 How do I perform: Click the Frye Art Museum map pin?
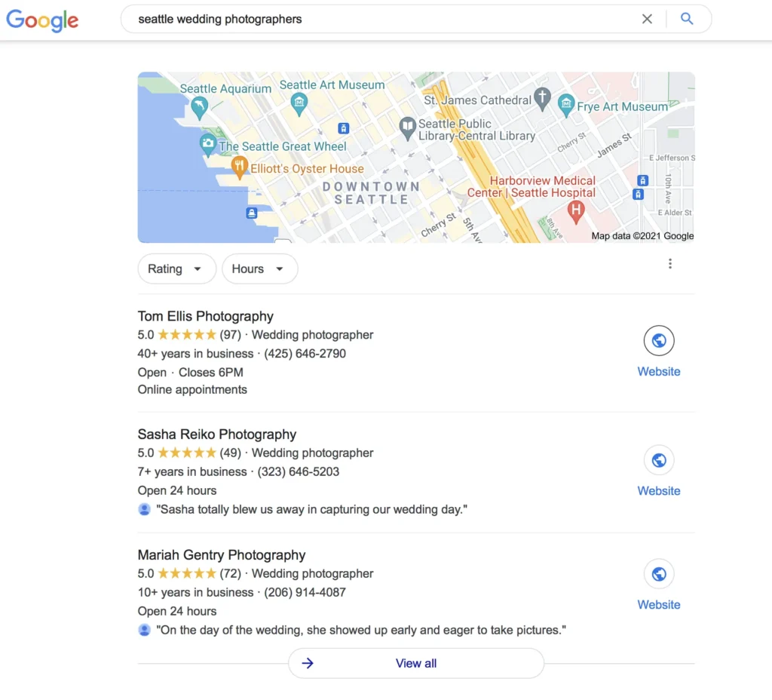(566, 106)
